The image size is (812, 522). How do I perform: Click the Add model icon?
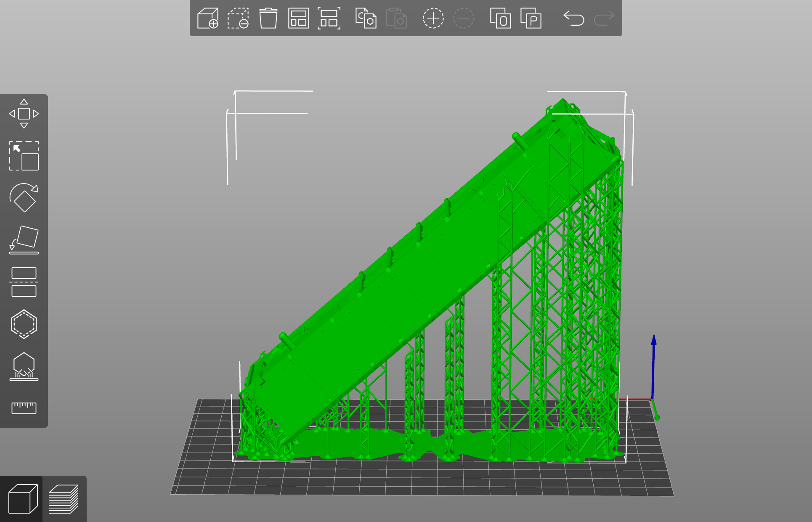tap(208, 19)
